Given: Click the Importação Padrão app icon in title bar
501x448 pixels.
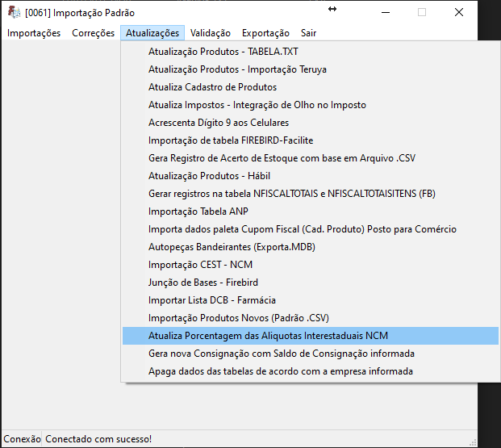Looking at the screenshot, I should point(14,12).
